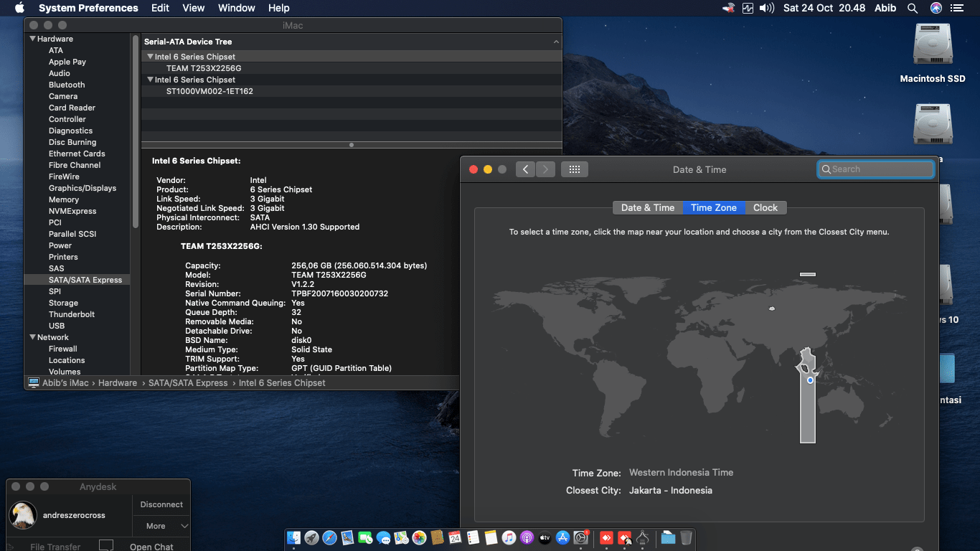The image size is (980, 551).
Task: Open the View menu
Action: pos(194,8)
